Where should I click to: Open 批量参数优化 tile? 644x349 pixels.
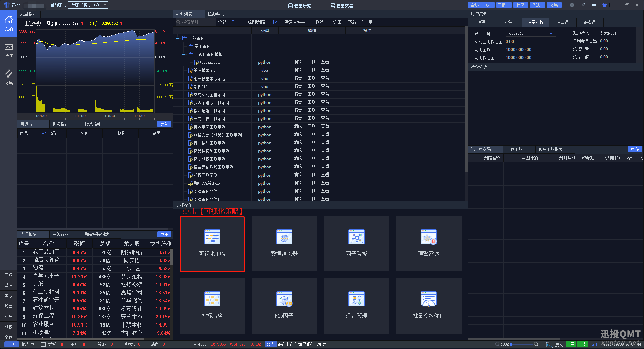coord(428,306)
